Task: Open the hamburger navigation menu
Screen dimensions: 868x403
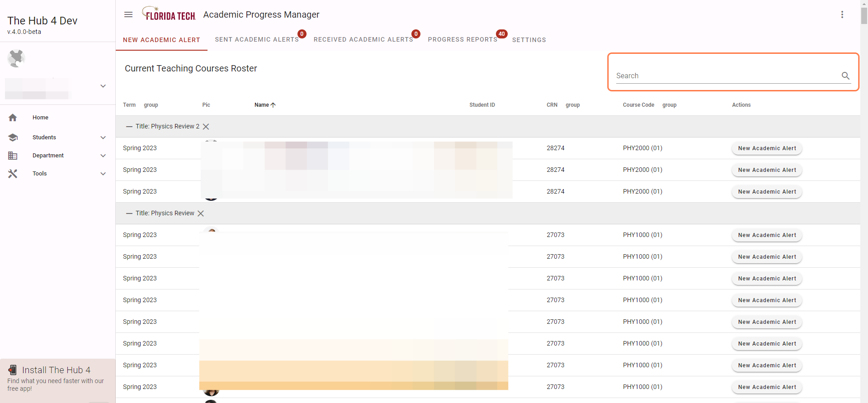Action: point(128,14)
